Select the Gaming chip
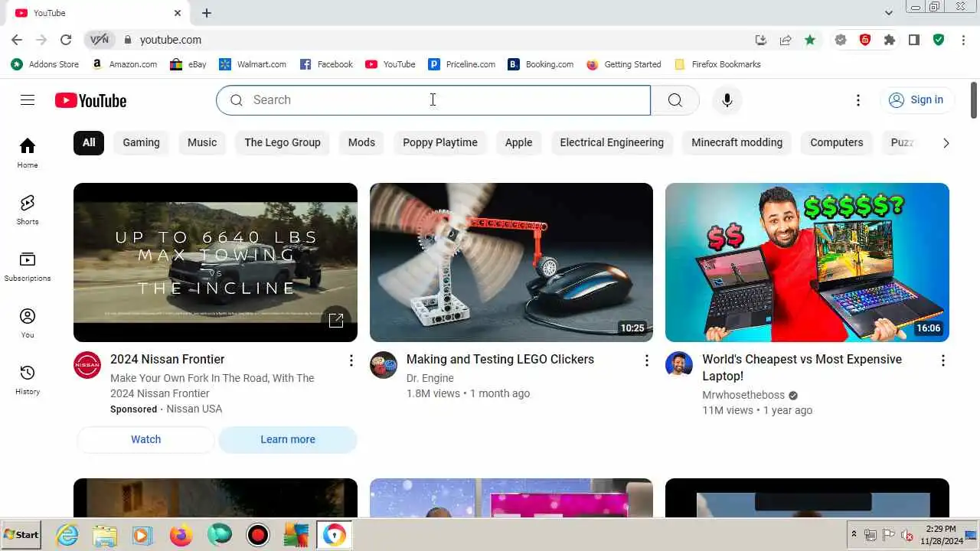The image size is (980, 551). [142, 142]
